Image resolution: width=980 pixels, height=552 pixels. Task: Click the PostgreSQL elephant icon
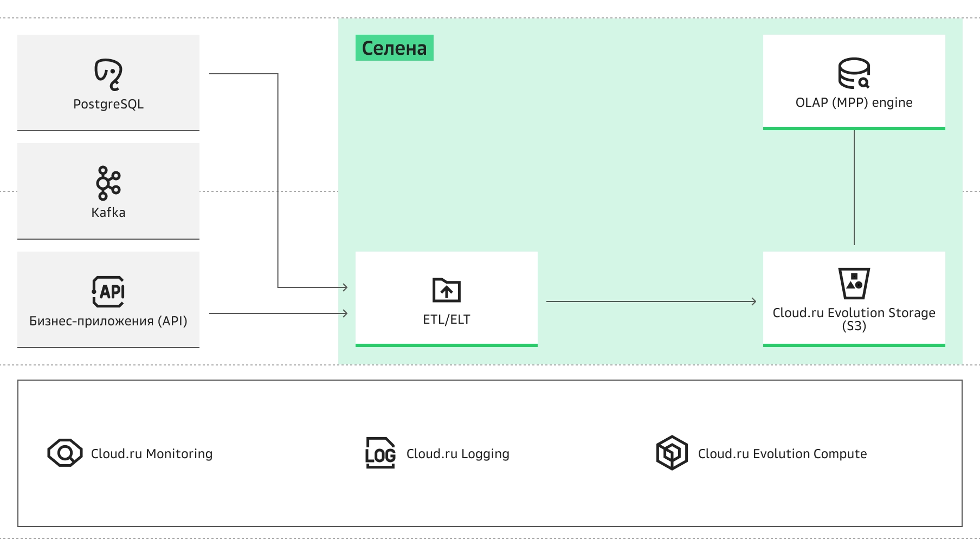(108, 74)
